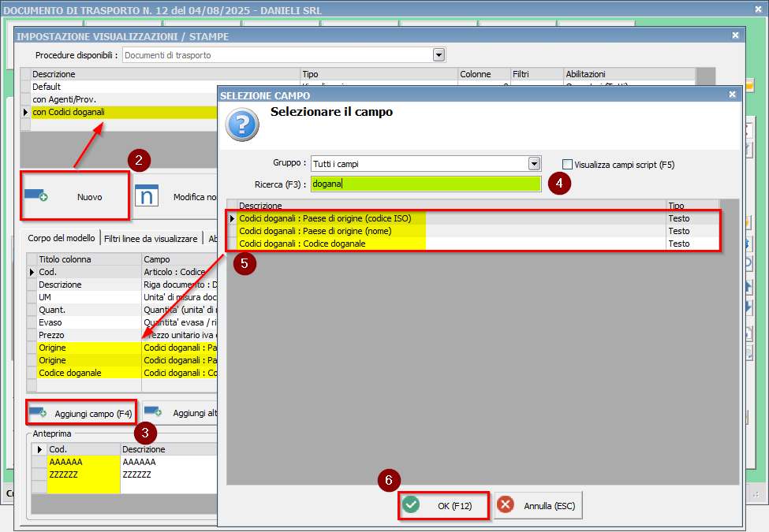Image resolution: width=769 pixels, height=532 pixels.
Task: Select row Paese di origine (nome)
Action: click(x=315, y=231)
